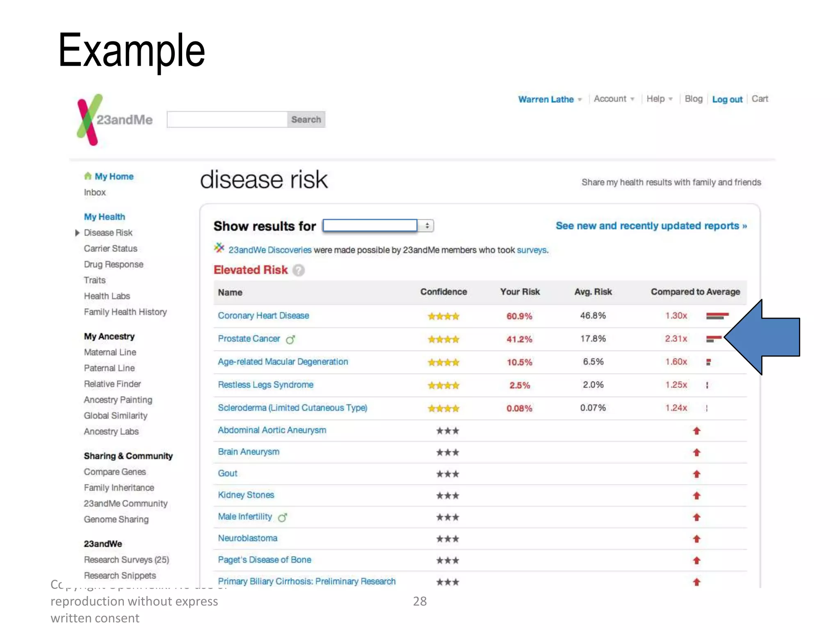Click Coronary Heart Disease risk comparison bar
This screenshot has width=840, height=630.
pos(717,315)
